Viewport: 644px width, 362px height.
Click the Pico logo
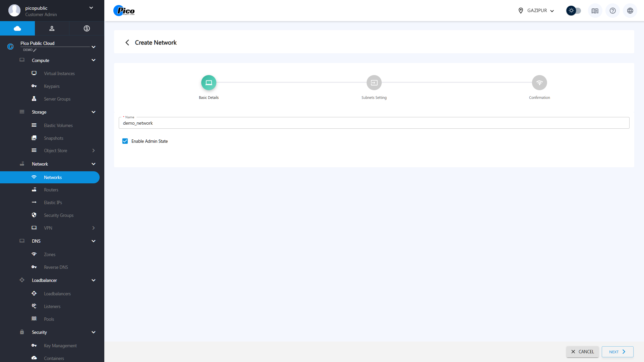click(x=124, y=11)
